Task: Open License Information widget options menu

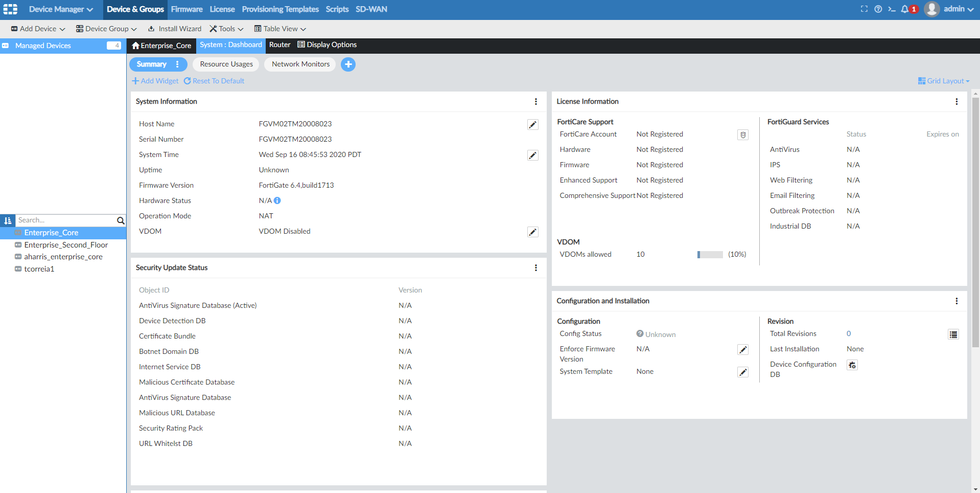Action: 956,102
